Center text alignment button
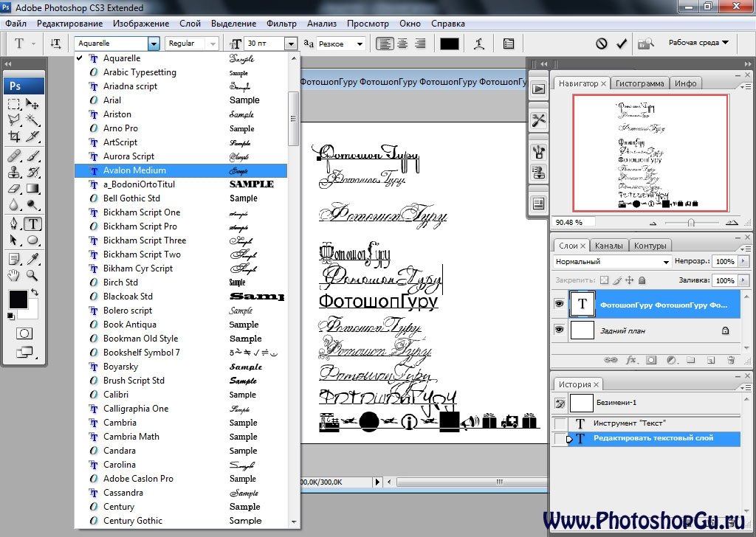The width and height of the screenshot is (756, 537). coord(402,44)
